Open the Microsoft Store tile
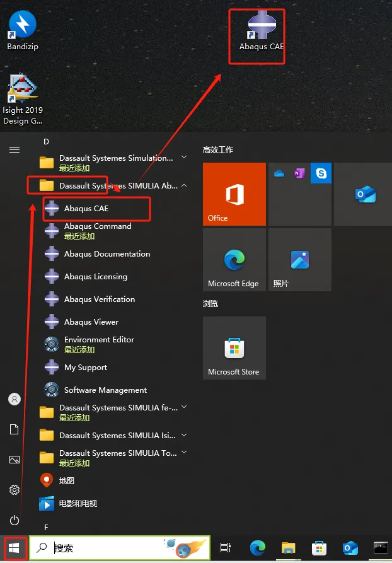Image resolution: width=392 pixels, height=563 pixels. (x=234, y=348)
